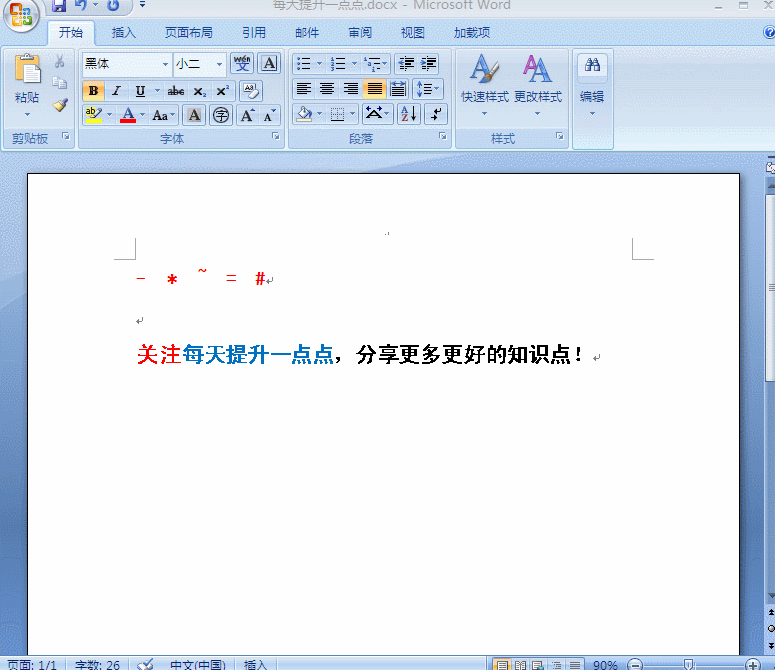This screenshot has height=670, width=775.
Task: Click the Find binoculars icon
Action: click(592, 65)
